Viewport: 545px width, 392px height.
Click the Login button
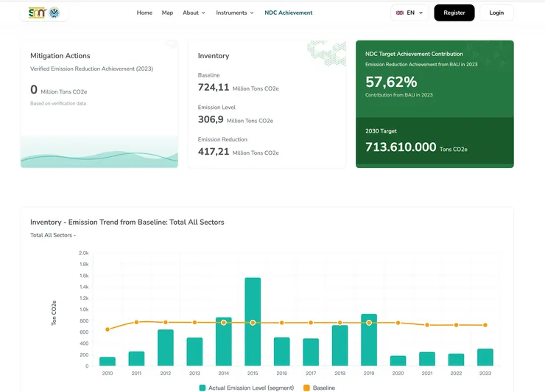pyautogui.click(x=496, y=13)
